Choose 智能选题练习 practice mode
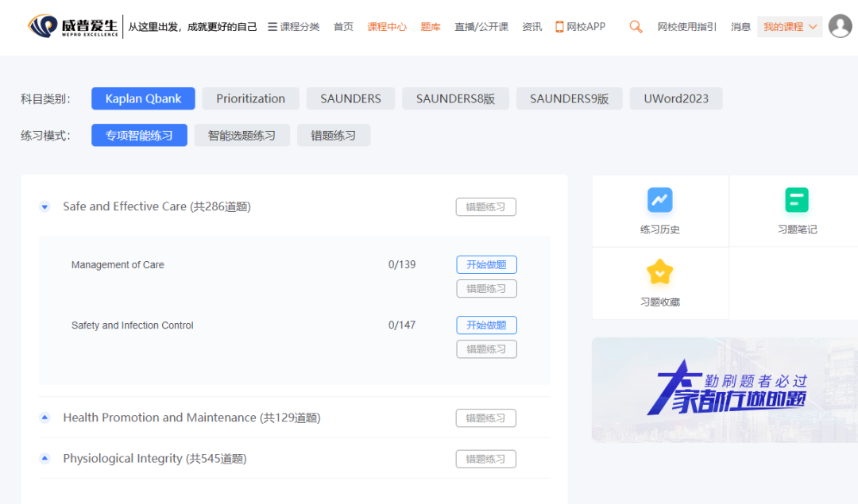 242,135
